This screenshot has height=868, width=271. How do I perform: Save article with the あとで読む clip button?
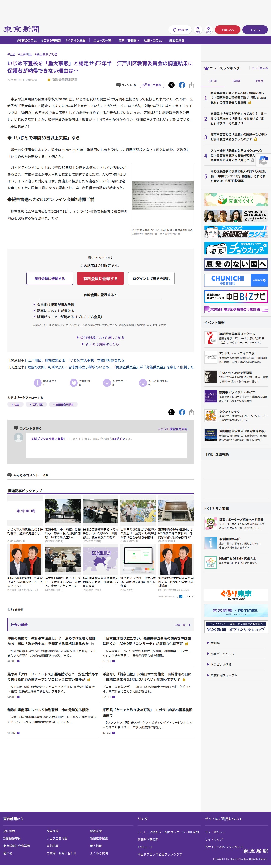click(x=152, y=85)
